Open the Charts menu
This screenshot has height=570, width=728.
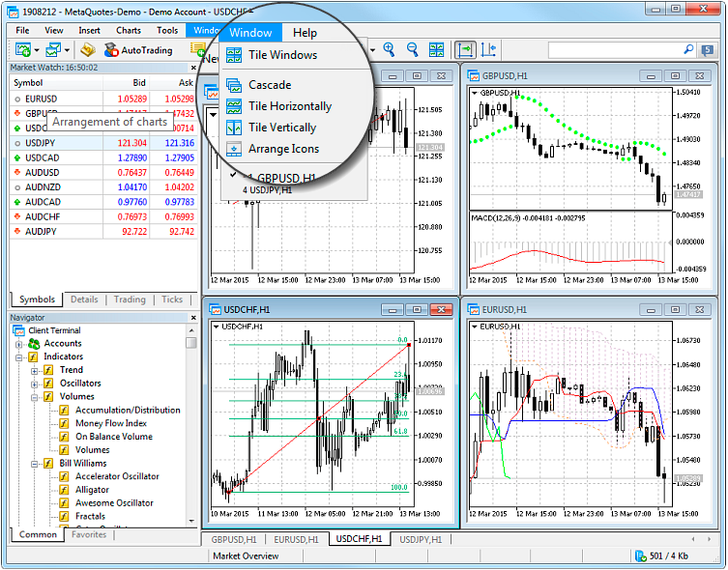pos(129,31)
